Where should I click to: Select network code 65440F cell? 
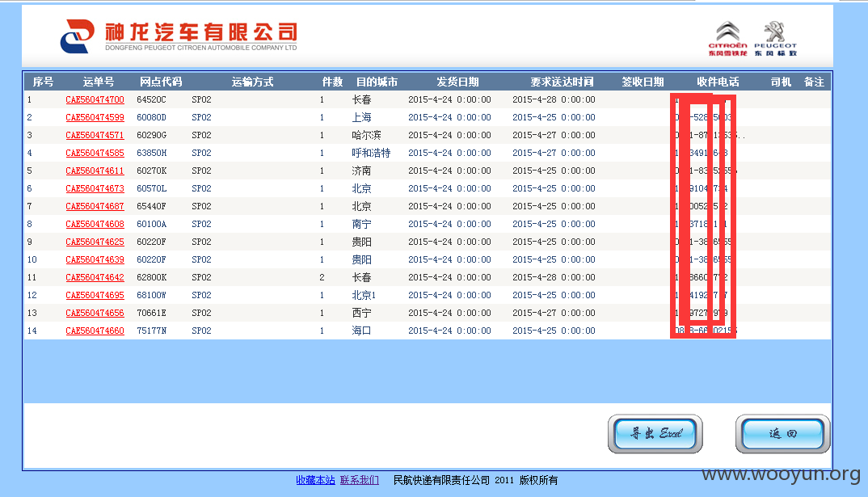[x=151, y=206]
